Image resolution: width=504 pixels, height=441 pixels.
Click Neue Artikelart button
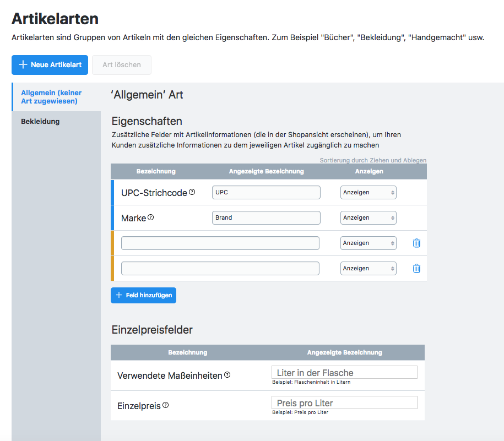(x=50, y=64)
